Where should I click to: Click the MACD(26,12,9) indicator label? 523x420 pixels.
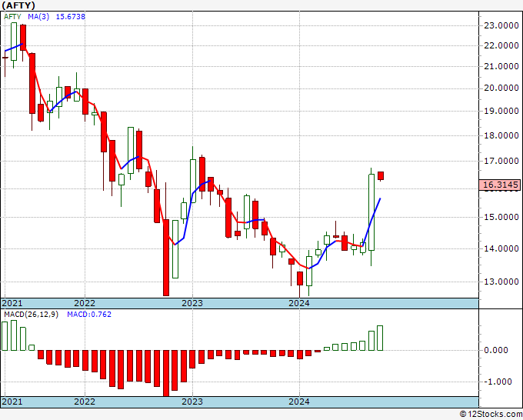click(x=31, y=315)
